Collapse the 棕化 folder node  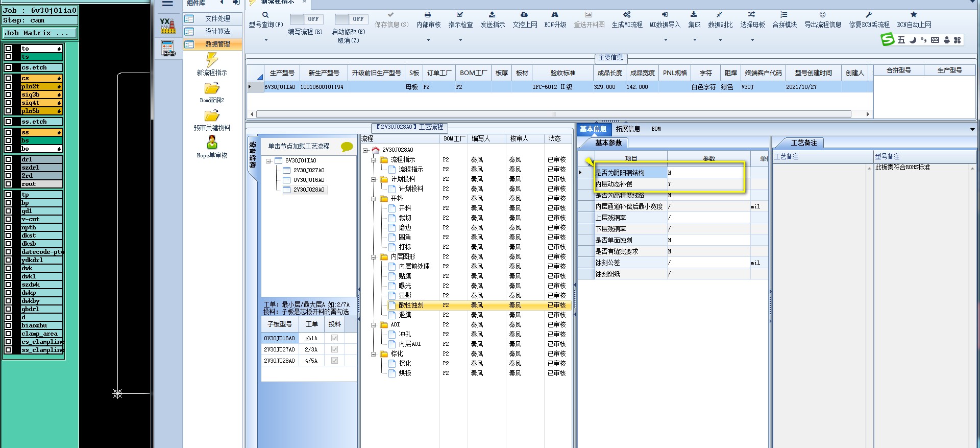coord(374,354)
